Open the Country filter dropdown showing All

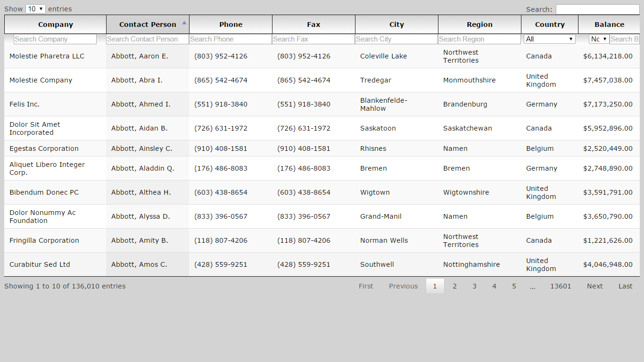[550, 39]
